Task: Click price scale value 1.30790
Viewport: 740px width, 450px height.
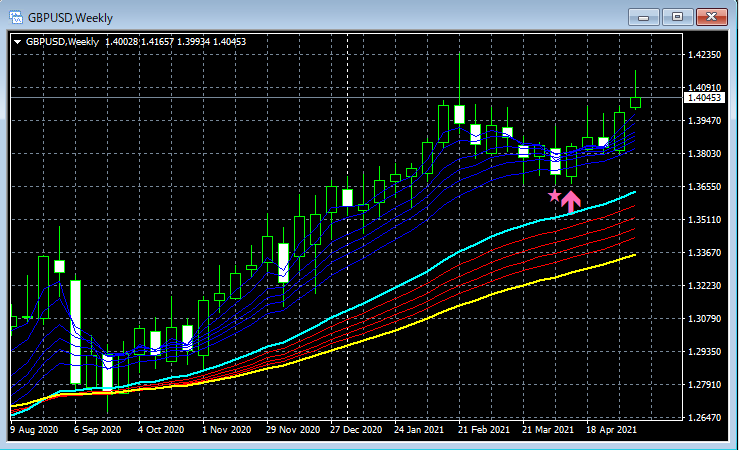Action: point(705,319)
